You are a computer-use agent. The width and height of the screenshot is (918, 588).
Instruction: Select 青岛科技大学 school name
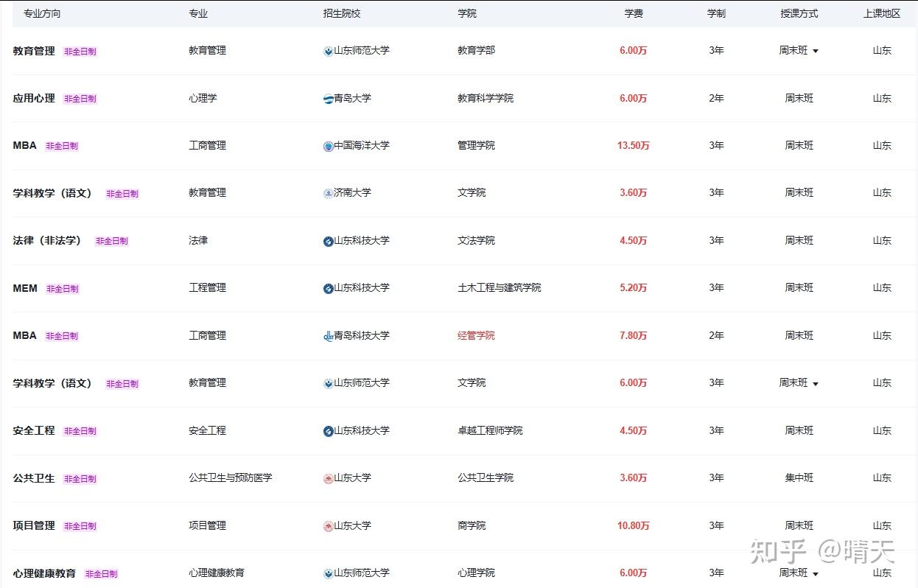362,335
